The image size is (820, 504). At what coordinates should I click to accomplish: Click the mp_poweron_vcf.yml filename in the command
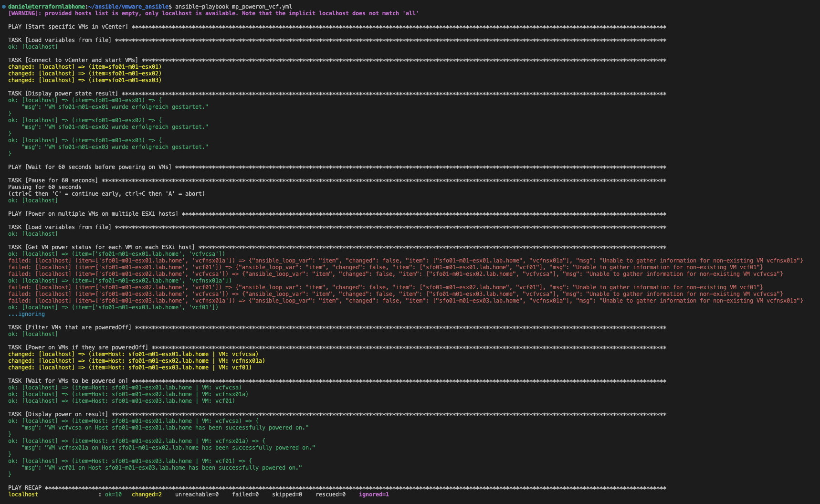pos(263,6)
